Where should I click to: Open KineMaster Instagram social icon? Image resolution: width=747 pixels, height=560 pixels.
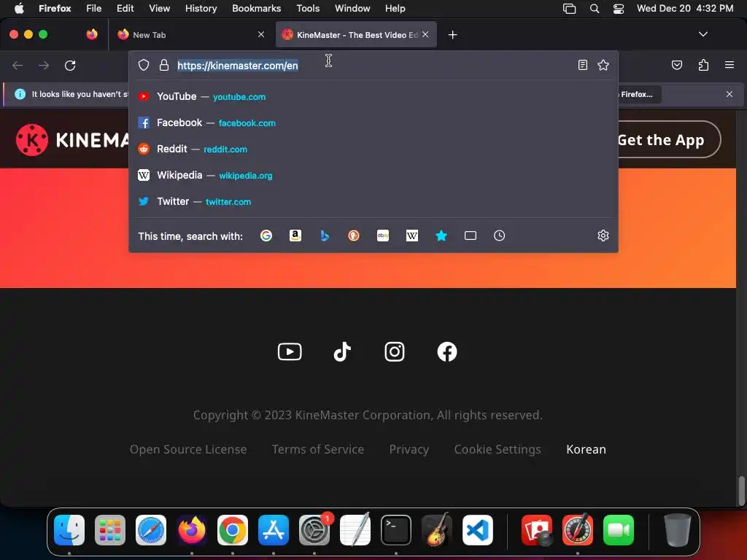[x=395, y=352]
